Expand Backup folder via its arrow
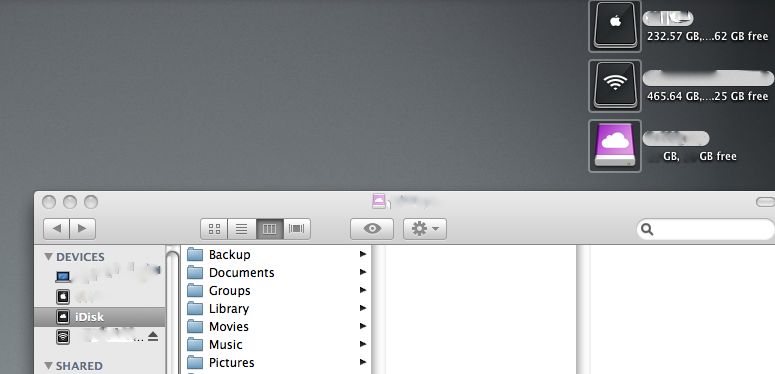775x374 pixels. click(x=363, y=254)
